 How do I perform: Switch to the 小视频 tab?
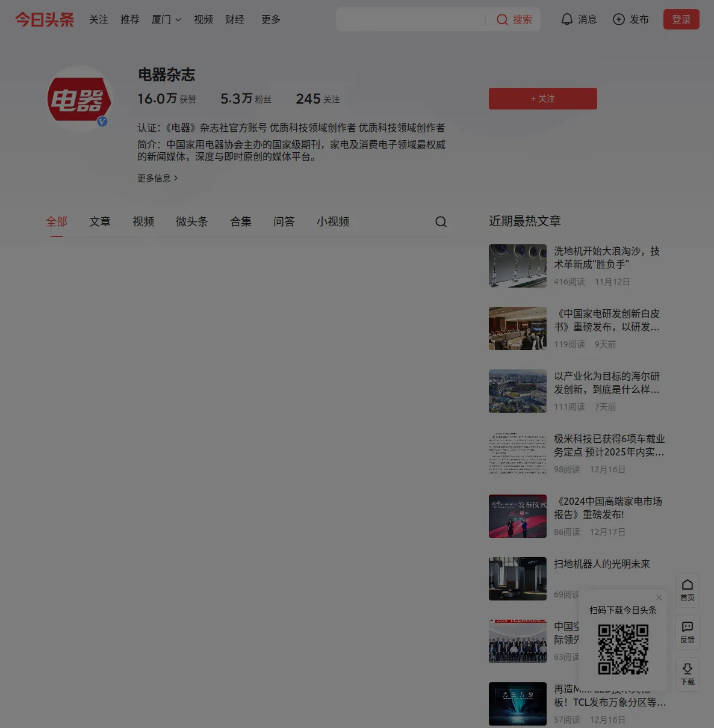pyautogui.click(x=333, y=222)
